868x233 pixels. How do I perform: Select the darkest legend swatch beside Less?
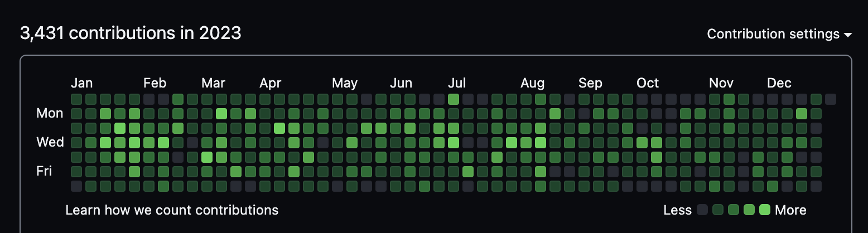702,210
